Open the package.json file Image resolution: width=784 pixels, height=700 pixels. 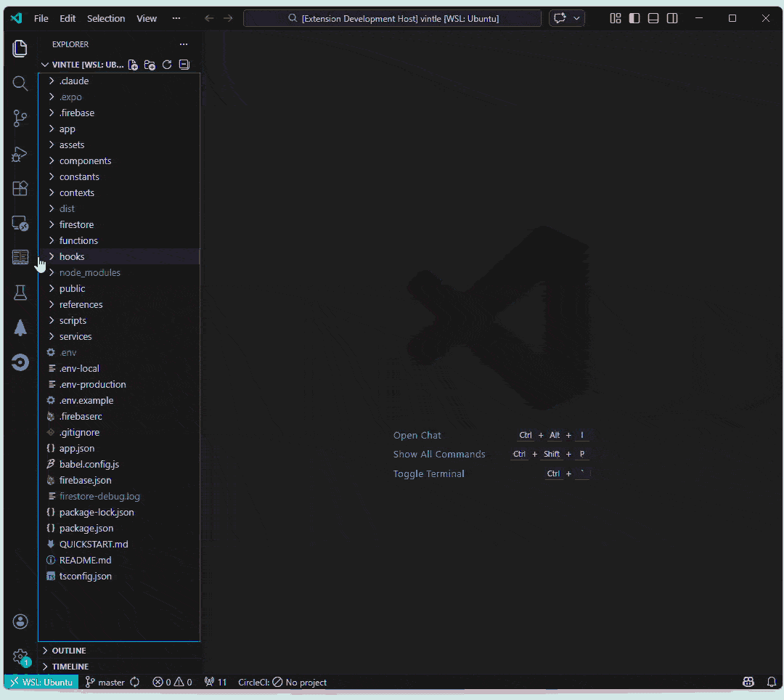click(119, 528)
